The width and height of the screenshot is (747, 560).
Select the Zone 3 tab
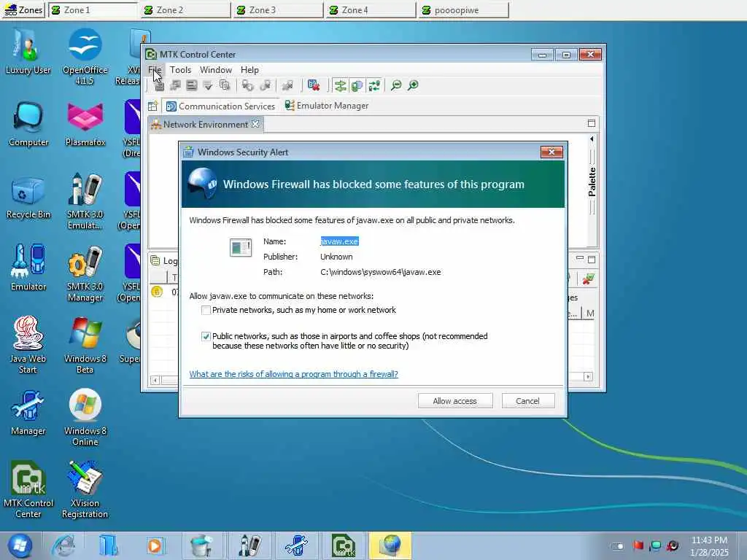[x=278, y=10]
